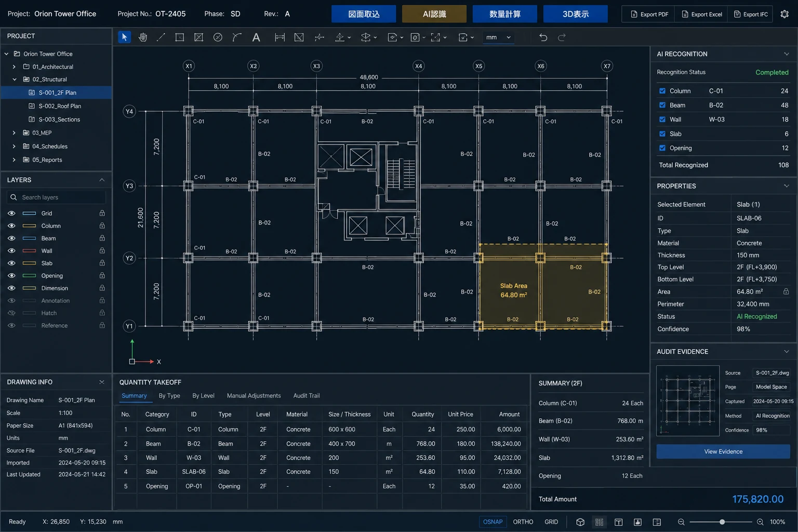This screenshot has width=798, height=532.
Task: Click the 図面取込 import button
Action: pyautogui.click(x=364, y=14)
